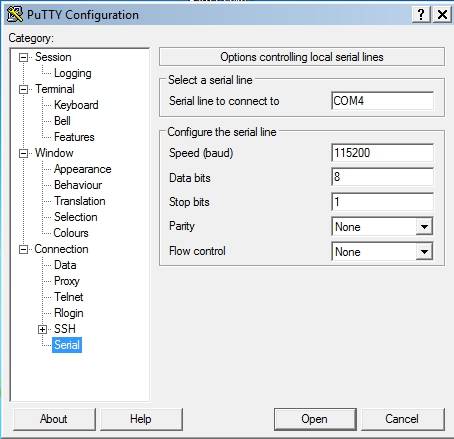Click the Help button
Screen dimensions: 454x439
(x=141, y=419)
